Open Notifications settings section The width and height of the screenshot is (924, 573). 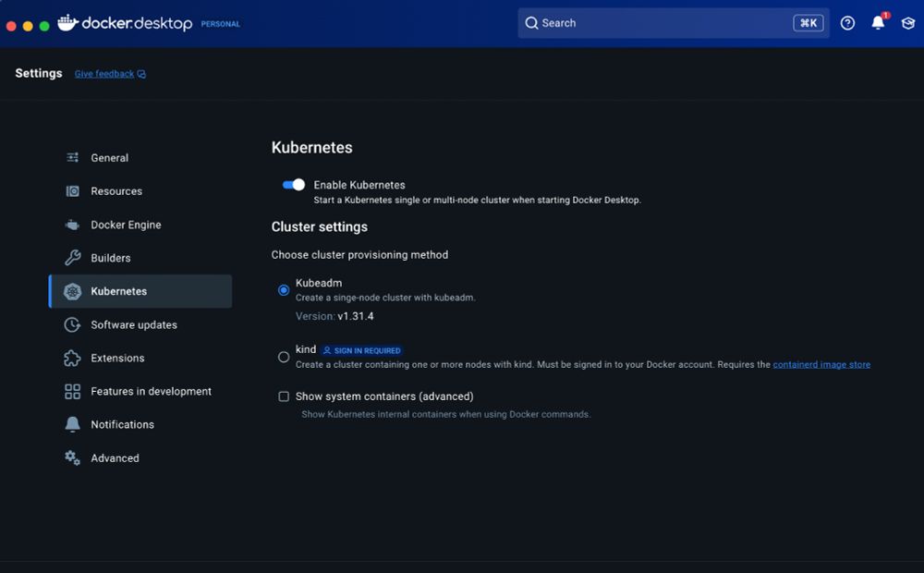(x=140, y=424)
